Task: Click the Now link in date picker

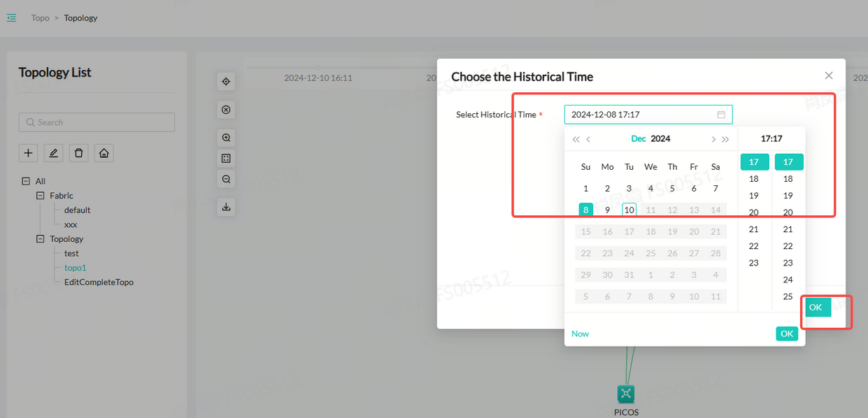Action: point(580,334)
